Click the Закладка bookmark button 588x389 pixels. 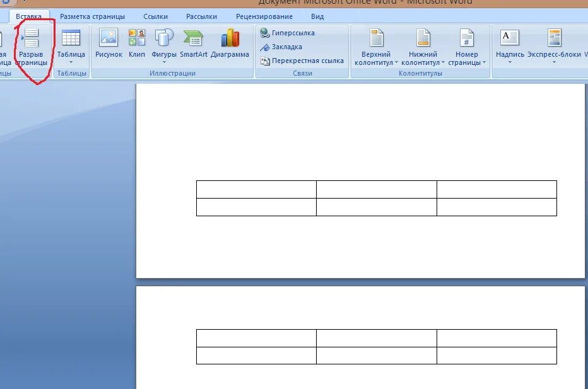281,47
